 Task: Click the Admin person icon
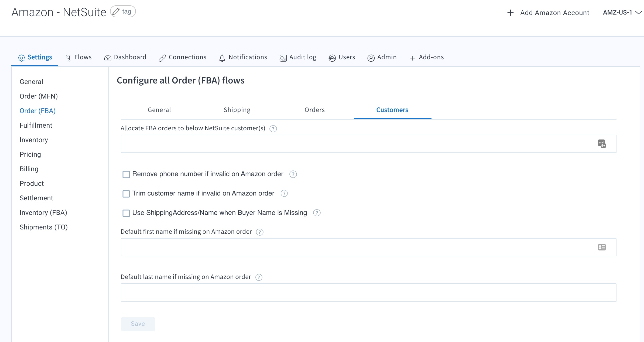[x=371, y=58]
